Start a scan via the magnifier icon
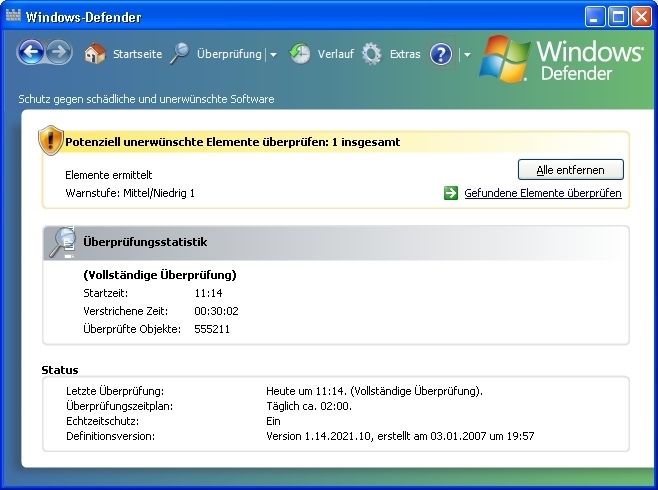Viewport: 658px width, 490px height. [x=180, y=54]
